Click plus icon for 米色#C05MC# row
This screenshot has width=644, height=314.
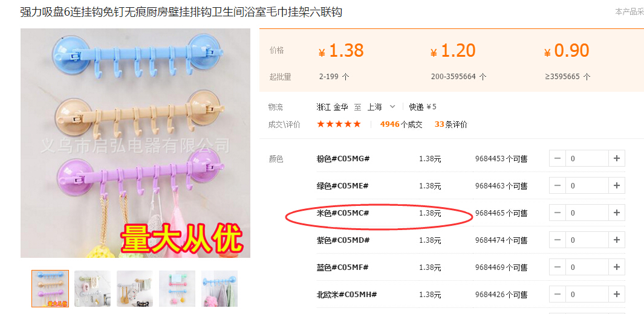click(616, 213)
